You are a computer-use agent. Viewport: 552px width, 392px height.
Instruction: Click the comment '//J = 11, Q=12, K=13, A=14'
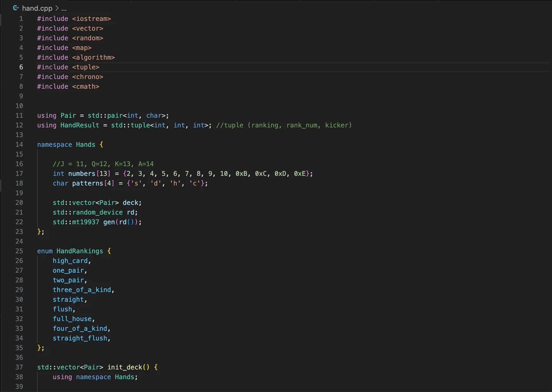click(103, 164)
